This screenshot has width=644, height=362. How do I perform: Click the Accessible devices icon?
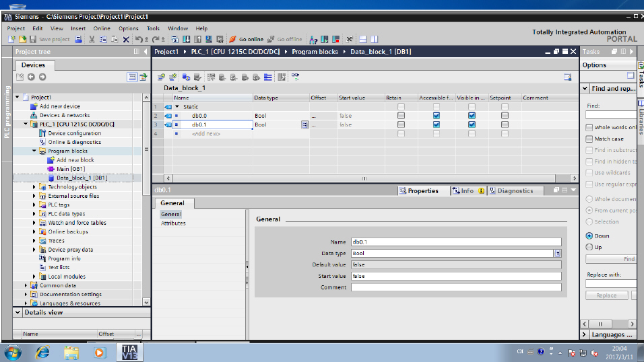pyautogui.click(x=313, y=40)
